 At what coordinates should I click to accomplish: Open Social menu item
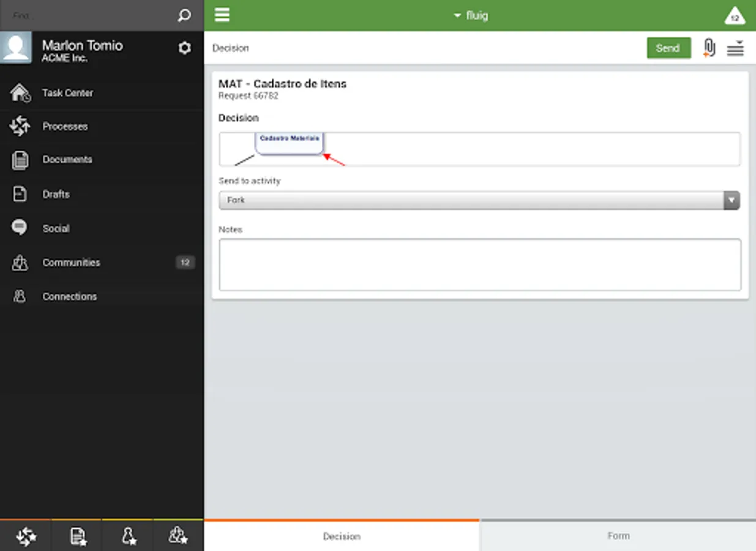pos(102,228)
